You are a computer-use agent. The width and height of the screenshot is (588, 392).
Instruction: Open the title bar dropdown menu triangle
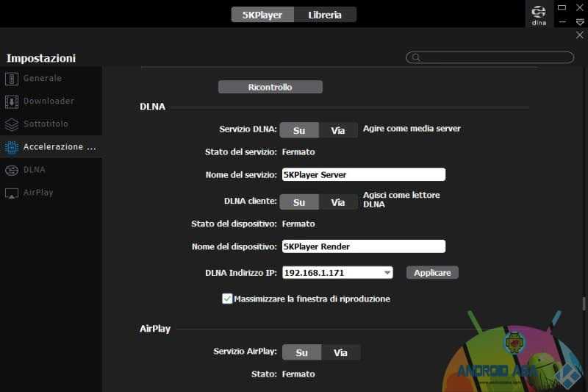(x=580, y=22)
